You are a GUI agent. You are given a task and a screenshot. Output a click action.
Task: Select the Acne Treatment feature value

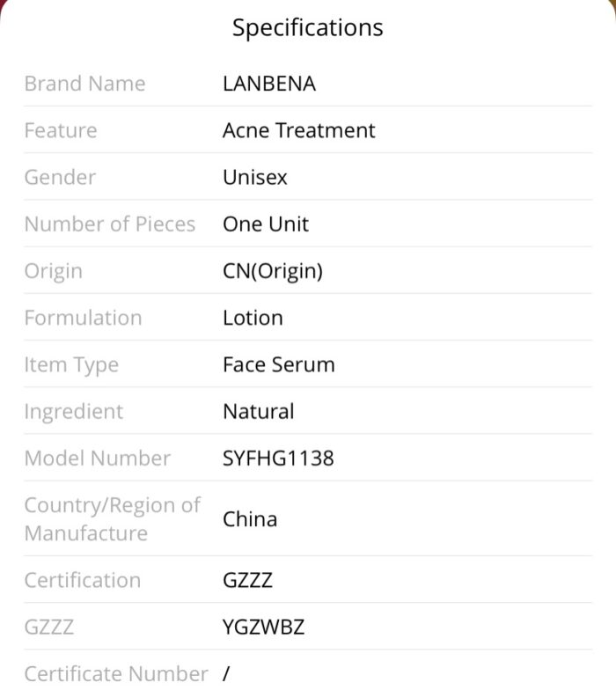(299, 130)
